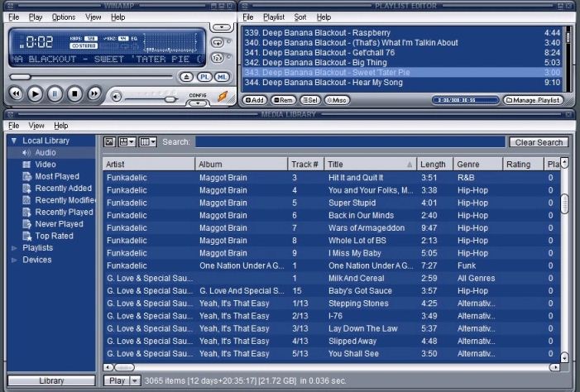Viewport: 580px width, 392px height.
Task: Click the Misc button in Playlist Editor
Action: pos(337,100)
